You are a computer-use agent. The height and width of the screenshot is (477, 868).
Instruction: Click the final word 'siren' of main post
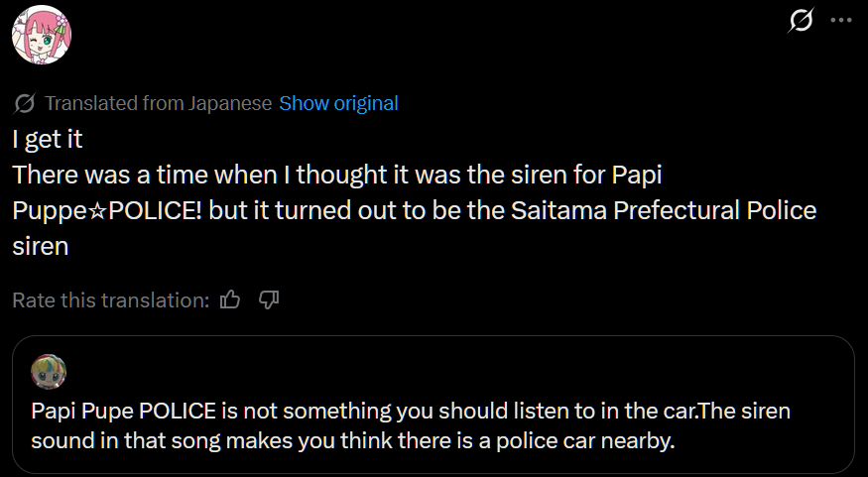click(40, 247)
